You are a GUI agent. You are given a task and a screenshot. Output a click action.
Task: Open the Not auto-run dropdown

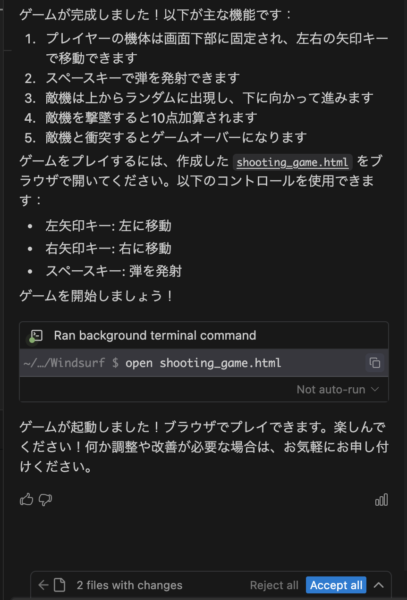coord(338,390)
